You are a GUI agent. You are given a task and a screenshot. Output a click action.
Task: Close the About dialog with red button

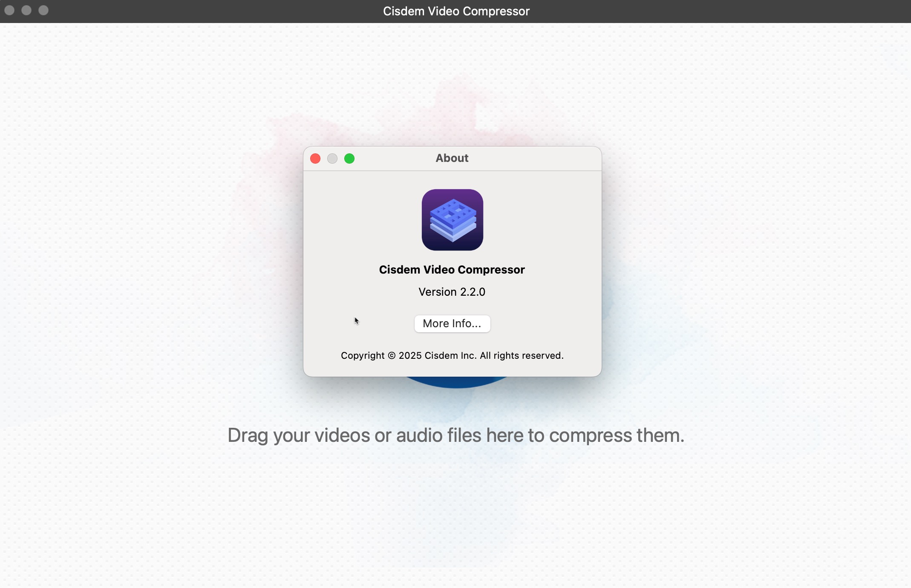click(x=315, y=159)
